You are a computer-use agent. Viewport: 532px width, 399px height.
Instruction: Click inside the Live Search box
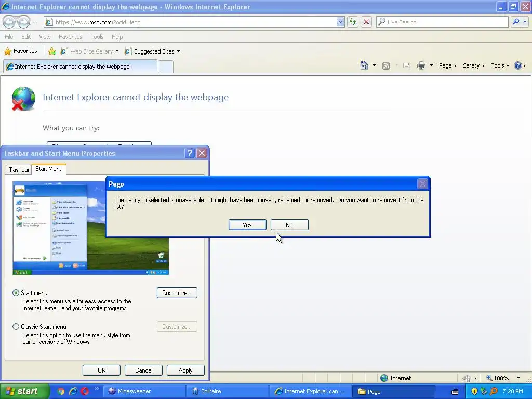(442, 22)
